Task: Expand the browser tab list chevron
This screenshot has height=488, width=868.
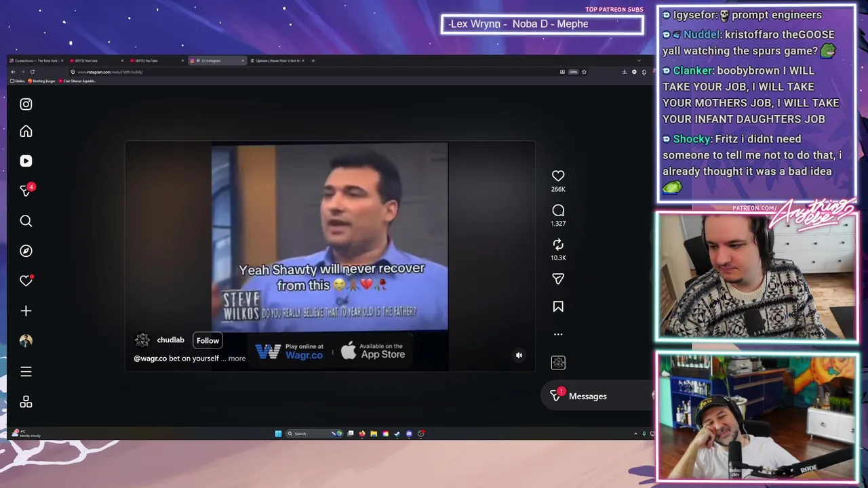Action: click(x=638, y=60)
